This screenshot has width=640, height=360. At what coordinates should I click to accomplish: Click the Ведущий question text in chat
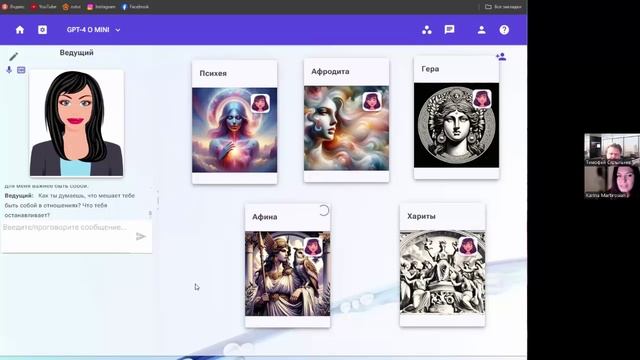[x=70, y=205]
